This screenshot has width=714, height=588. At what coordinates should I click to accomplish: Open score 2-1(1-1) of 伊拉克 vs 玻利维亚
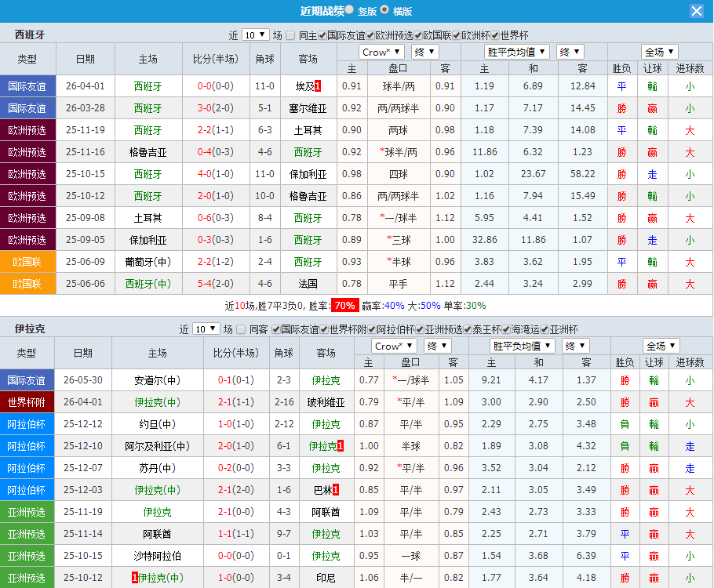click(x=236, y=402)
